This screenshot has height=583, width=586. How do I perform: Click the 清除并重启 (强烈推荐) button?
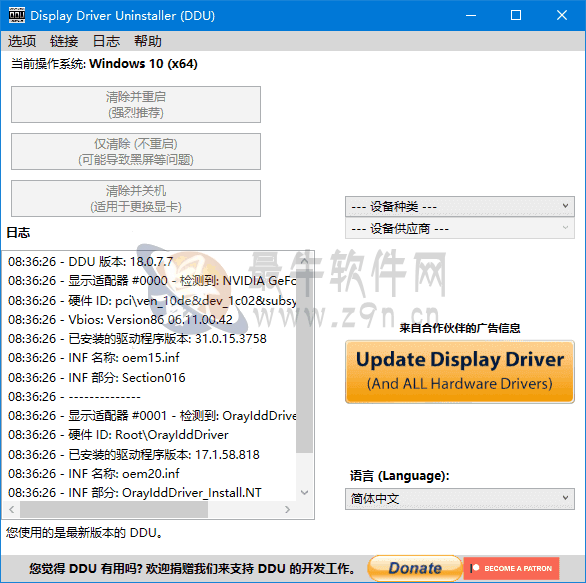(136, 104)
